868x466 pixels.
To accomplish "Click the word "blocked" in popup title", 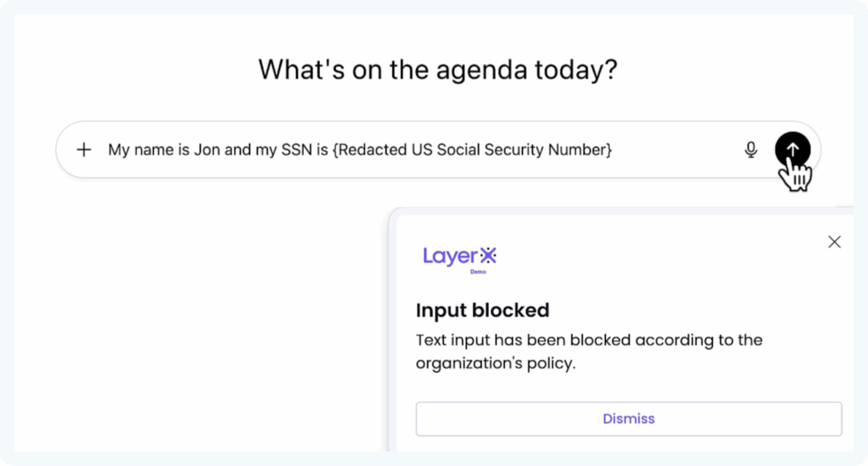I will click(511, 310).
